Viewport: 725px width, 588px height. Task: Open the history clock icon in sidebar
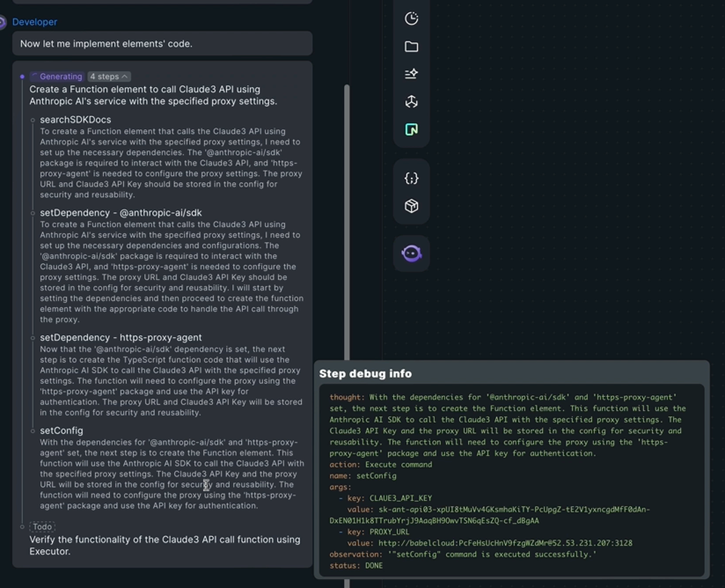click(x=411, y=18)
